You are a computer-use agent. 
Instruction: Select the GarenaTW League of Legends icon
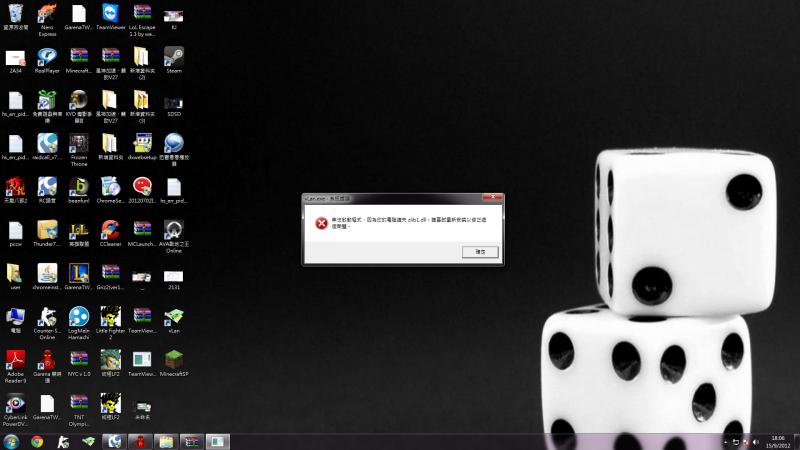click(x=79, y=274)
